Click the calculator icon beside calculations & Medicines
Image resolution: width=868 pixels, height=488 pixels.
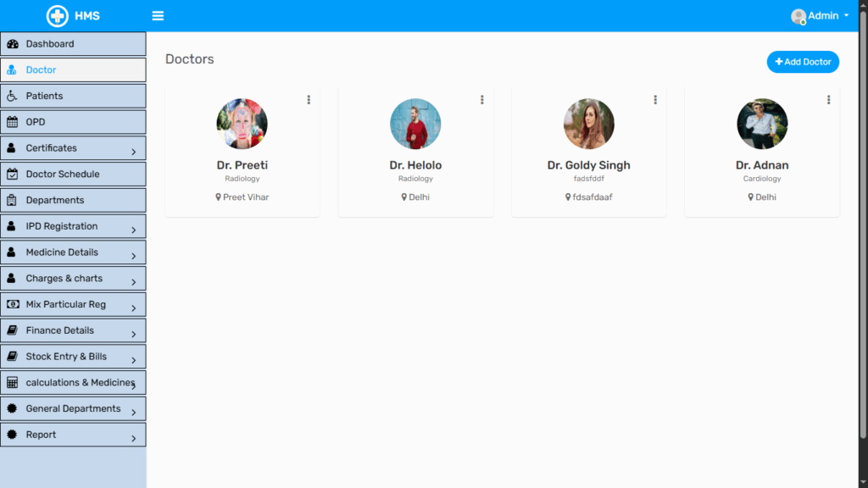[12, 383]
